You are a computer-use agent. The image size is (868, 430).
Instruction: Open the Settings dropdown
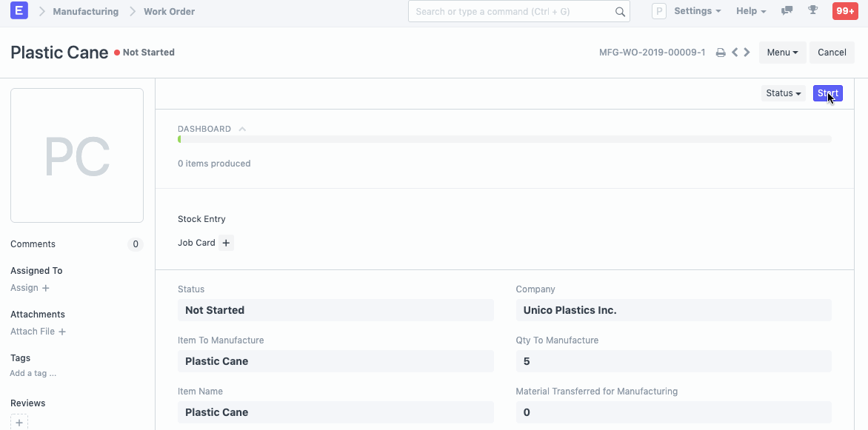coord(697,11)
